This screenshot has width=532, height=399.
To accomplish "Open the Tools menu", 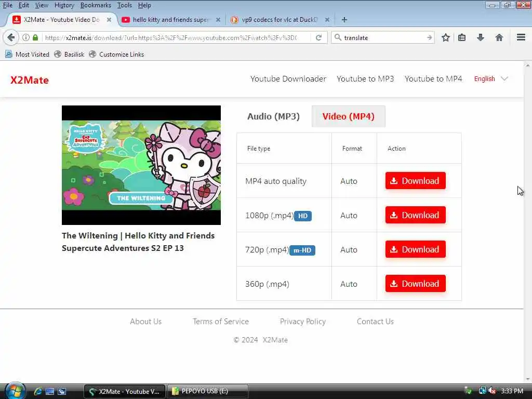I will (x=125, y=5).
